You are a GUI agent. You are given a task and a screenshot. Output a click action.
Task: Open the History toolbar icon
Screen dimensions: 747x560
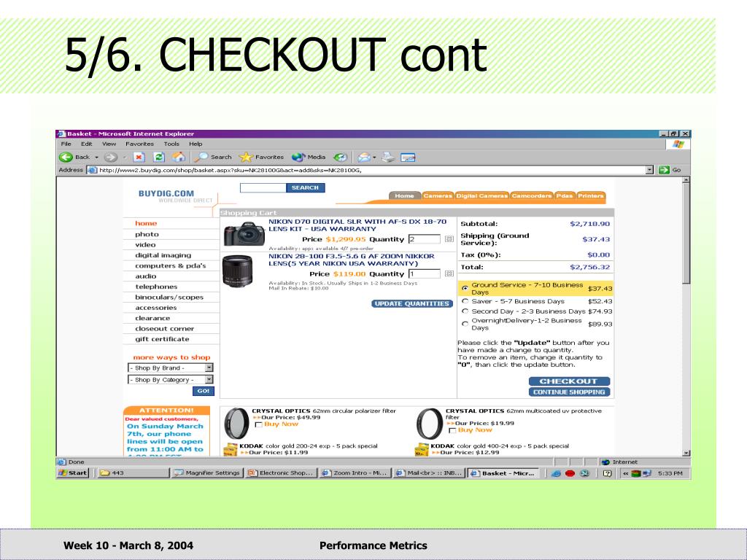pos(340,157)
